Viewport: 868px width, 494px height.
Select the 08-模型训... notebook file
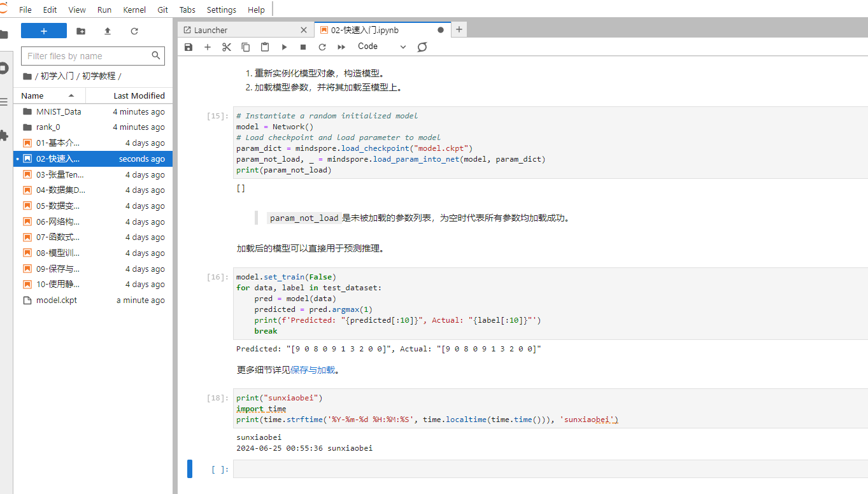coord(93,253)
